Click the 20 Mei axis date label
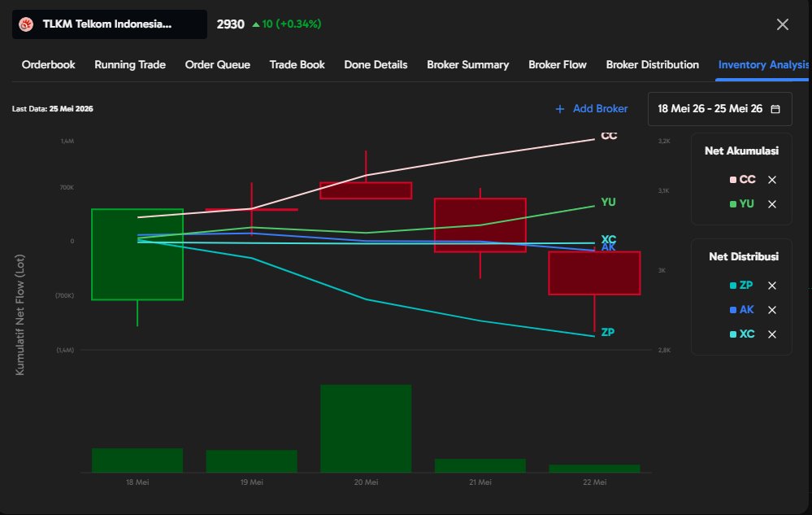This screenshot has width=812, height=515. point(366,482)
